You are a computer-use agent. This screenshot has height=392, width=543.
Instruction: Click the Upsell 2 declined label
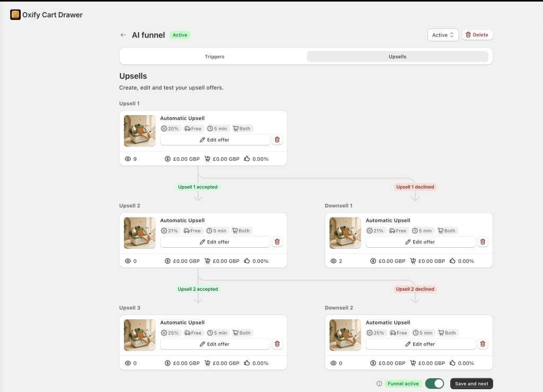pyautogui.click(x=415, y=289)
